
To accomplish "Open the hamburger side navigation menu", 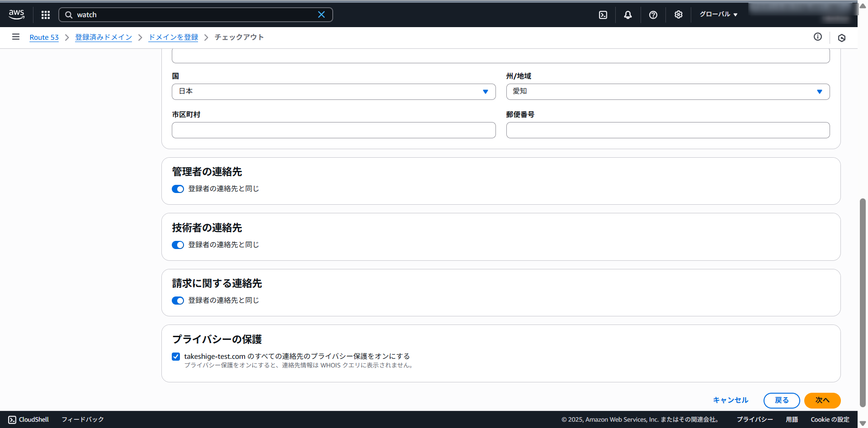I will (16, 37).
